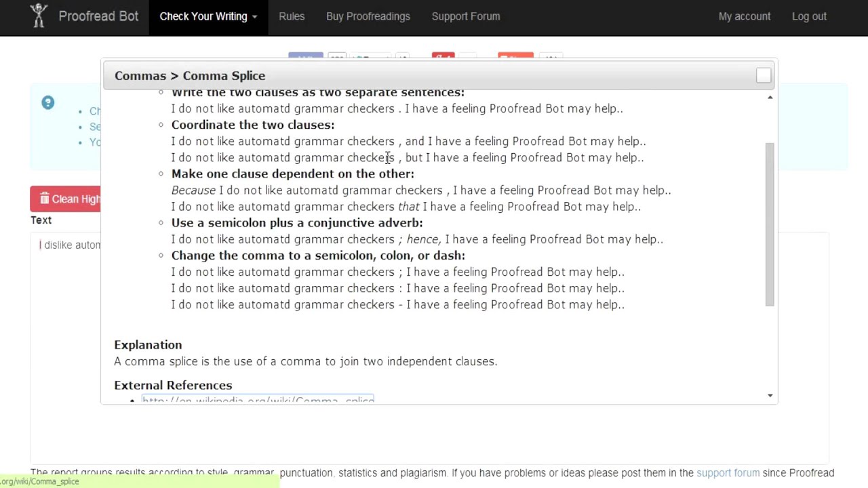
Task: Open the Wikipedia Comma splice reference link
Action: tap(258, 399)
